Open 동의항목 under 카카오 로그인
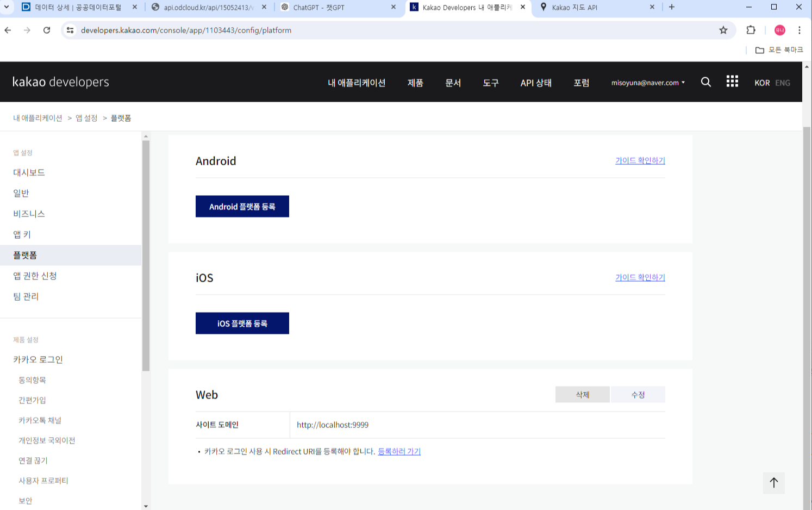Viewport: 812px width, 510px height. [32, 380]
